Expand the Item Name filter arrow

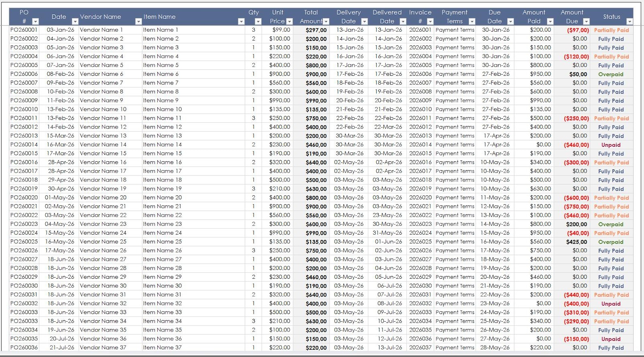[x=241, y=21]
